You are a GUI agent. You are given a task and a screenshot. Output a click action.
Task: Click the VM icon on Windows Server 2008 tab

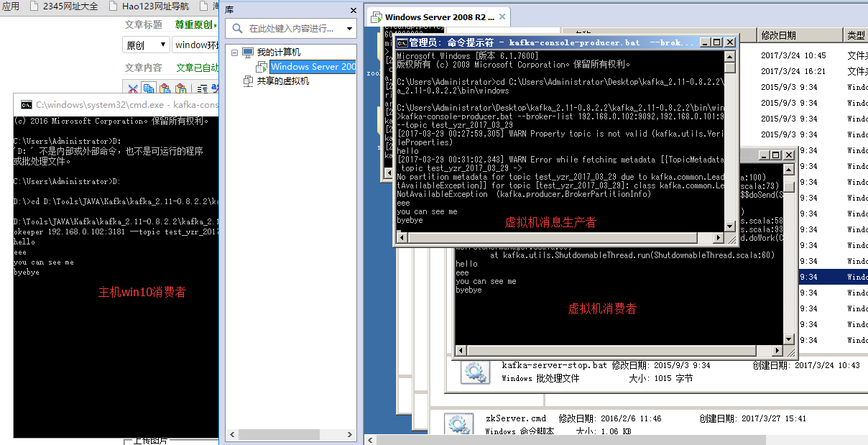(x=377, y=17)
